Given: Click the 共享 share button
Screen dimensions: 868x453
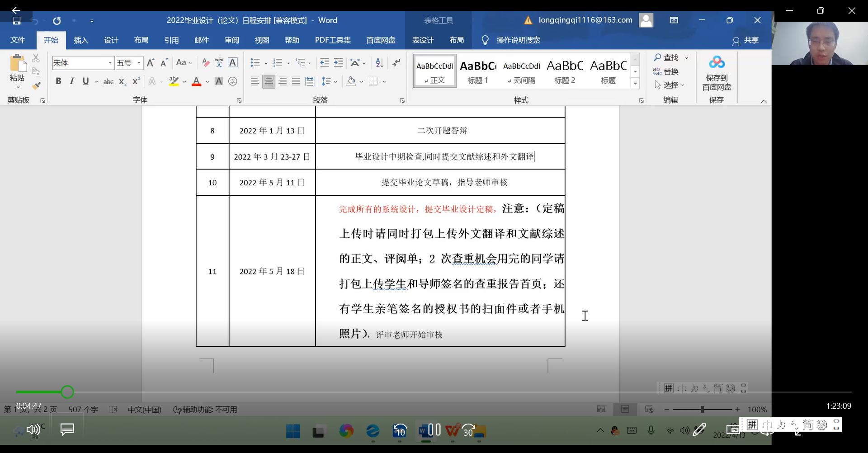Looking at the screenshot, I should click(x=745, y=40).
